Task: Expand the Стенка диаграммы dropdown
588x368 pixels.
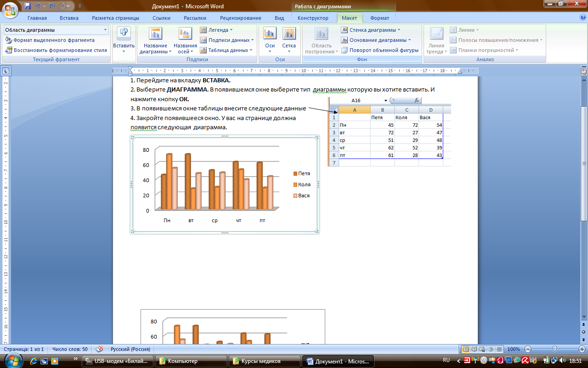Action: (371, 30)
